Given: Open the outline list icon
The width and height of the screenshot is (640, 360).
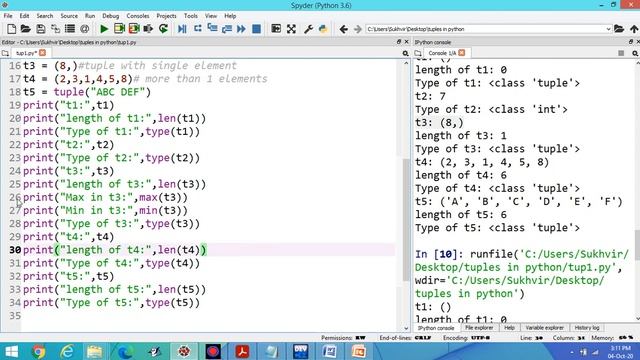Looking at the screenshot, I should (70, 29).
